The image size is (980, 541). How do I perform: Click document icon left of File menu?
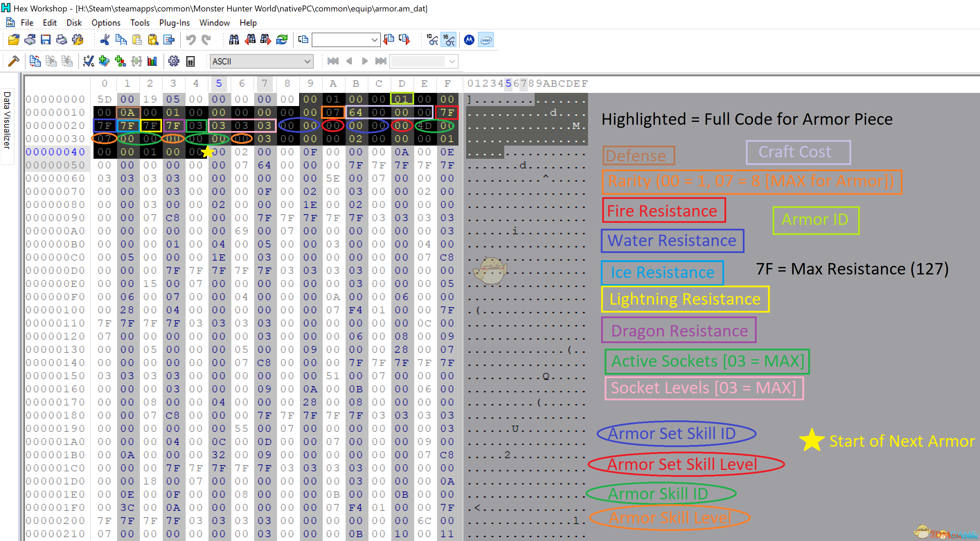(10, 23)
